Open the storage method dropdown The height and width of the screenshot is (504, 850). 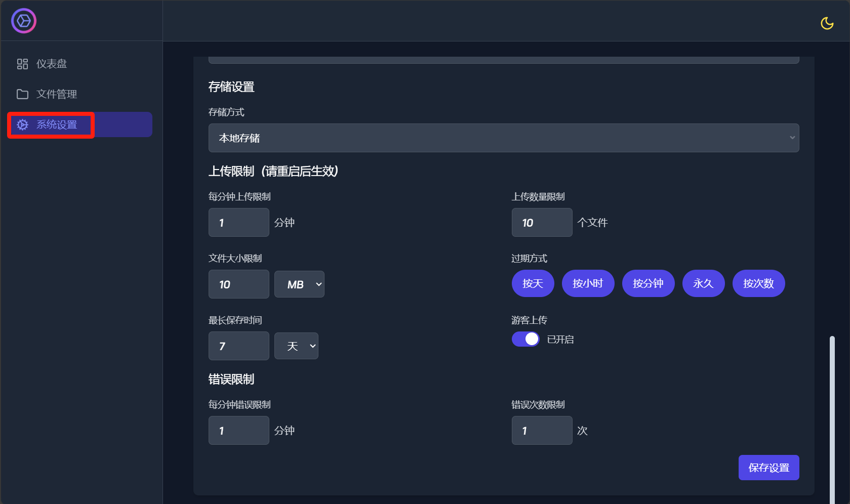(503, 138)
